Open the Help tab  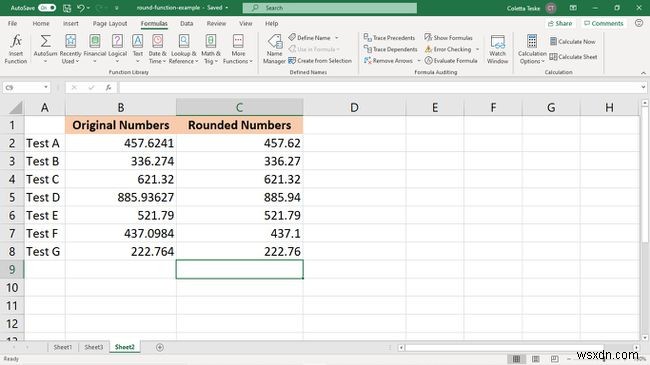(x=272, y=24)
